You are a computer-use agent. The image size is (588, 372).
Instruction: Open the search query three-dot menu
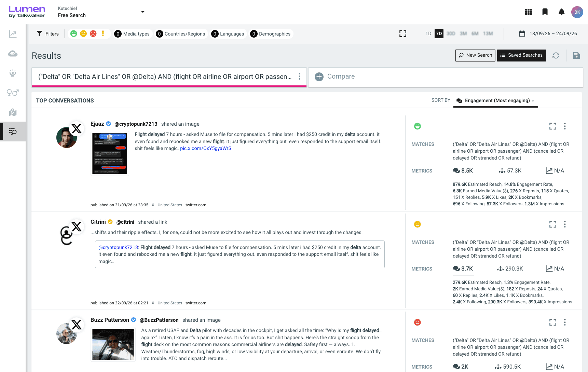[x=300, y=77]
